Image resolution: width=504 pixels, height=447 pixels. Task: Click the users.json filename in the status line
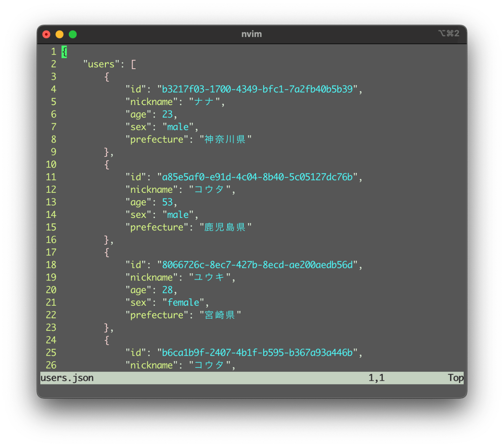(x=67, y=378)
